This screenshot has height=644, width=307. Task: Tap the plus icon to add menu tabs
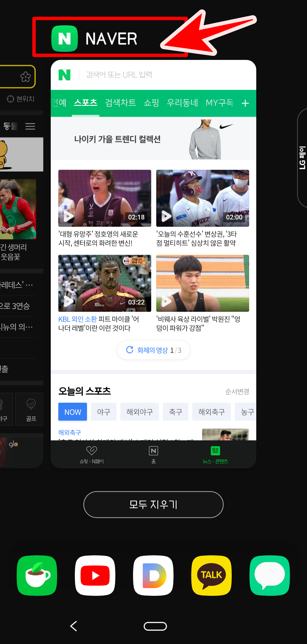(x=245, y=103)
